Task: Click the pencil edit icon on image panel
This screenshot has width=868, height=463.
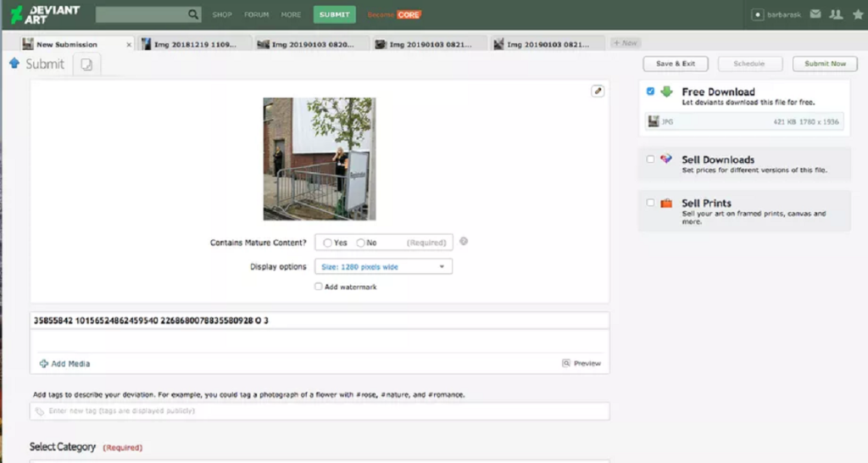Action: point(598,91)
